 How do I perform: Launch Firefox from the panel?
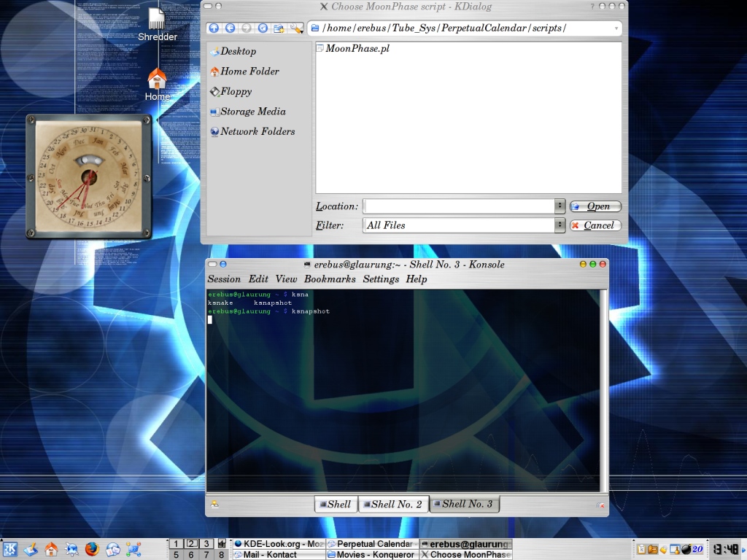[92, 549]
